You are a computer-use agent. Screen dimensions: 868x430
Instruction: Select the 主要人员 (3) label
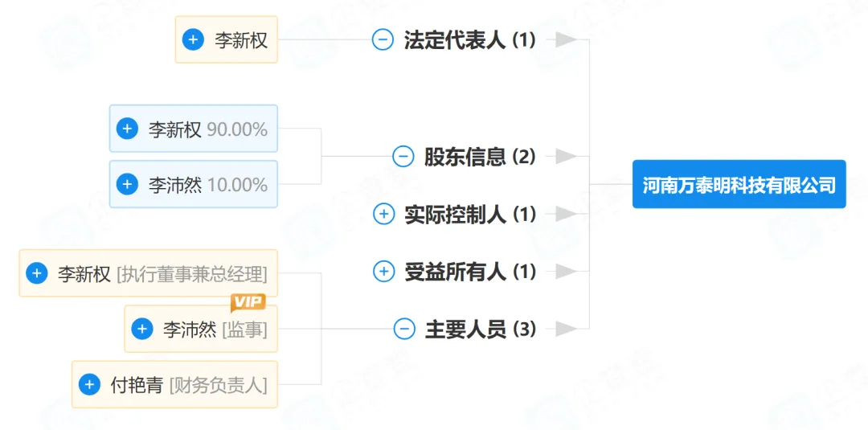coord(480,329)
